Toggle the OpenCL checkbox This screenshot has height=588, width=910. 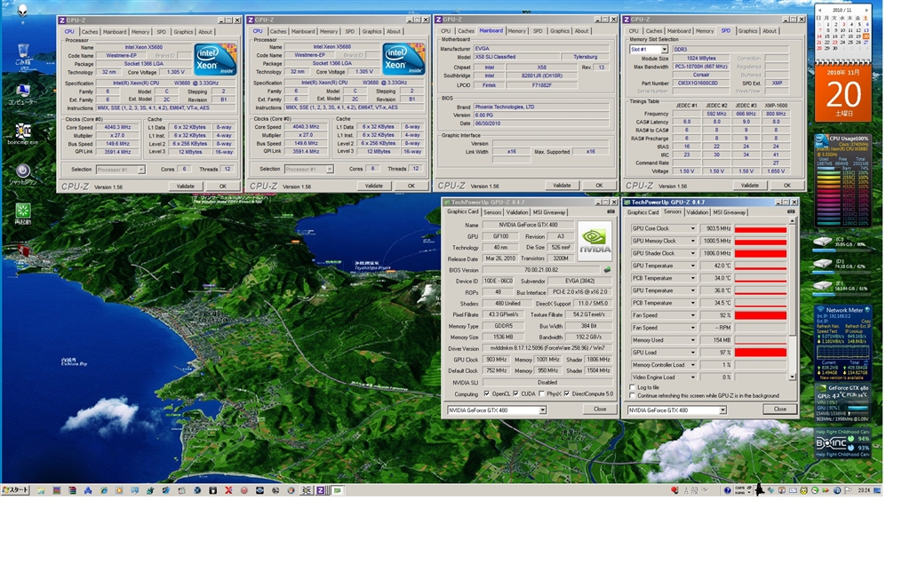click(x=486, y=393)
